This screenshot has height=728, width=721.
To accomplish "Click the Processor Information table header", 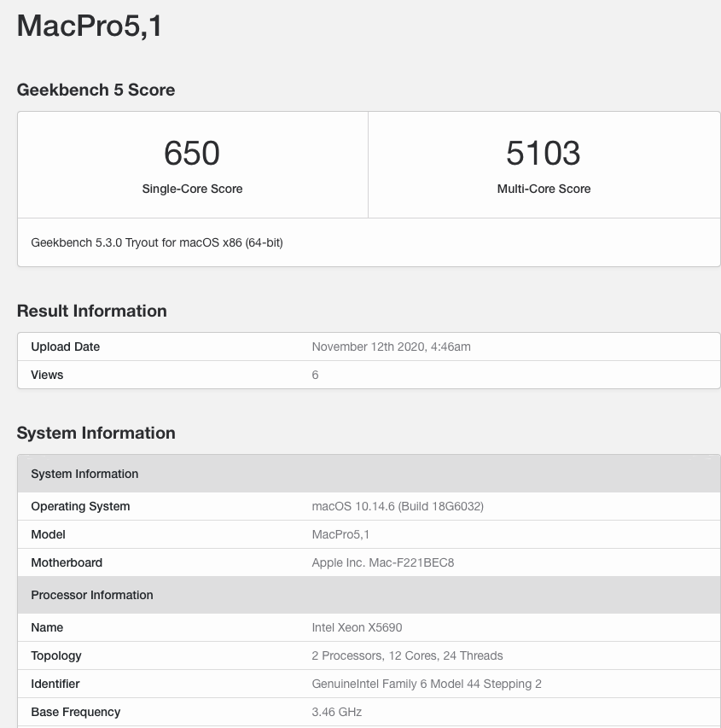I will [x=369, y=595].
